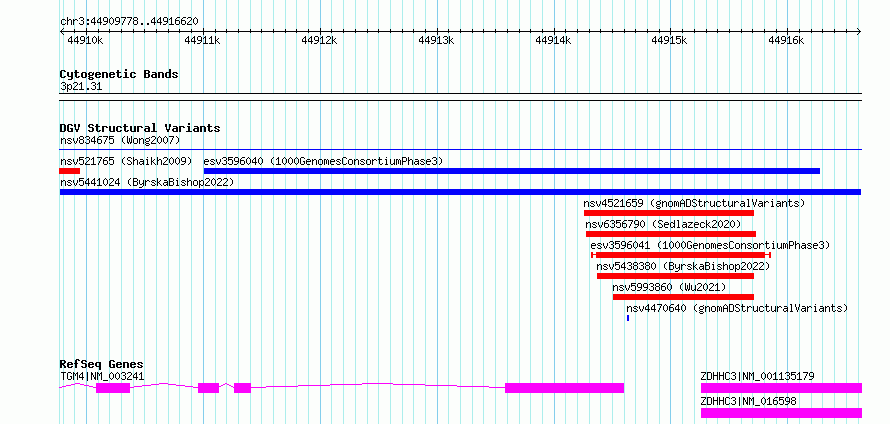Open the esv3596040 1000GenomesConsortiumPhase3 label
Viewport: 890px width, 424px height.
pos(323,161)
